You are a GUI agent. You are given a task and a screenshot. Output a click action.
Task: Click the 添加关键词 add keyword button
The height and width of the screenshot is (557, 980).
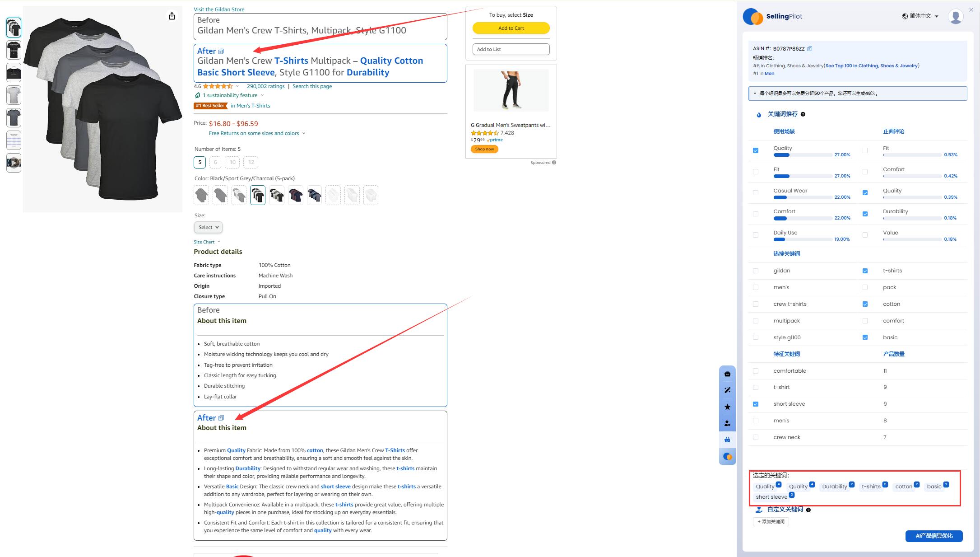(771, 522)
